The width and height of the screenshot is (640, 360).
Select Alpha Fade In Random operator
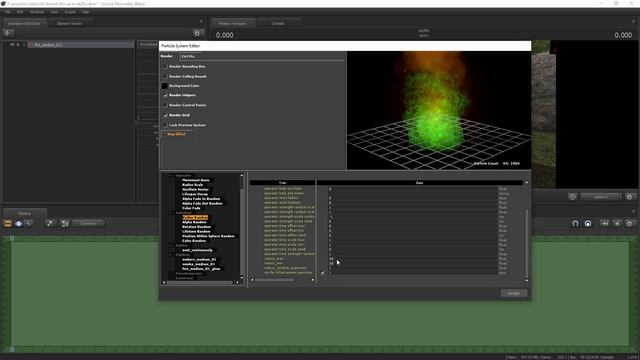[201, 199]
